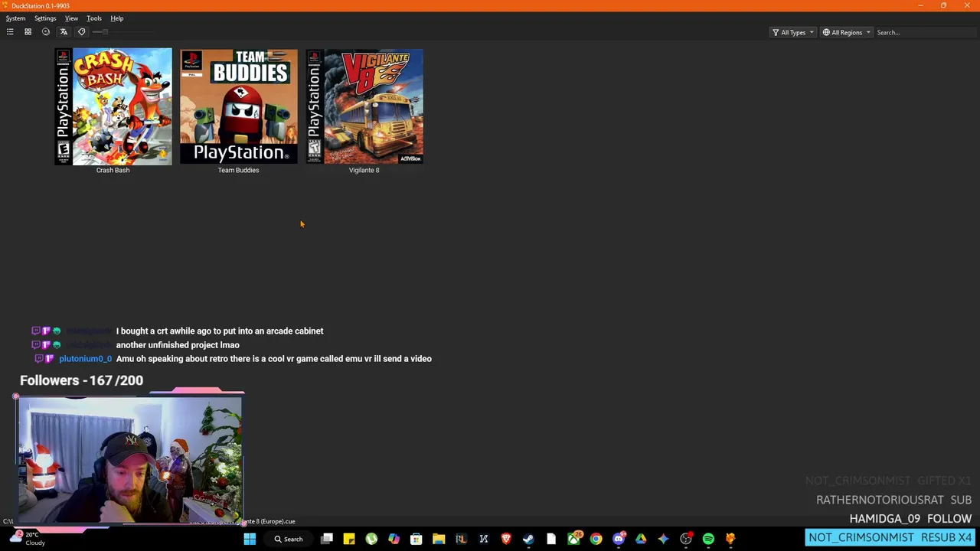Open OBS Studio from the taskbar
The image size is (980, 551).
click(x=686, y=539)
